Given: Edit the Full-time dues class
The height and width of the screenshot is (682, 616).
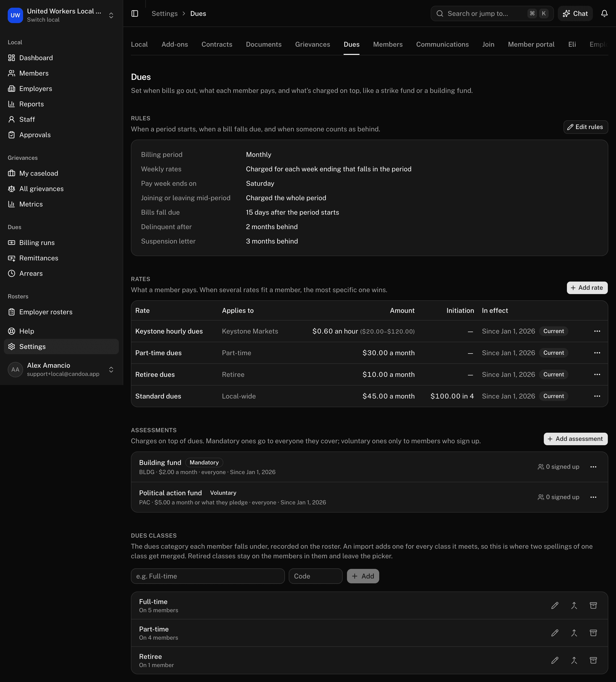Looking at the screenshot, I should [555, 605].
